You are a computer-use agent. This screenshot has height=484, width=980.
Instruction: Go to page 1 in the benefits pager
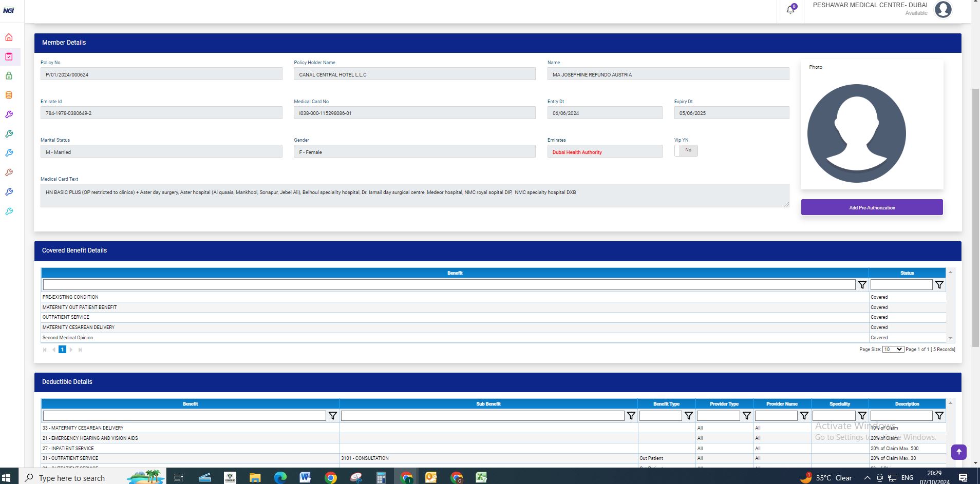pyautogui.click(x=62, y=350)
